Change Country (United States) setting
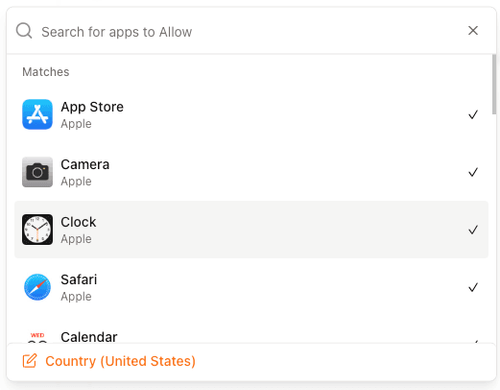 [x=120, y=361]
